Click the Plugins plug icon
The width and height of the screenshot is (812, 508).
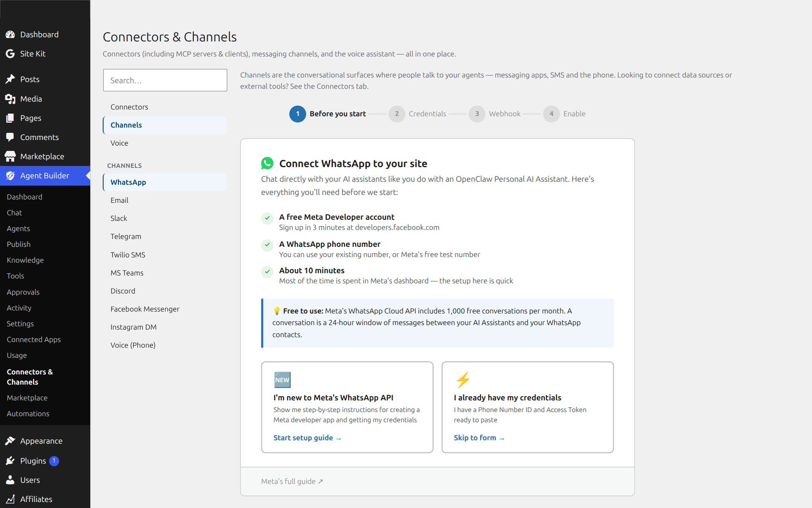pos(10,461)
